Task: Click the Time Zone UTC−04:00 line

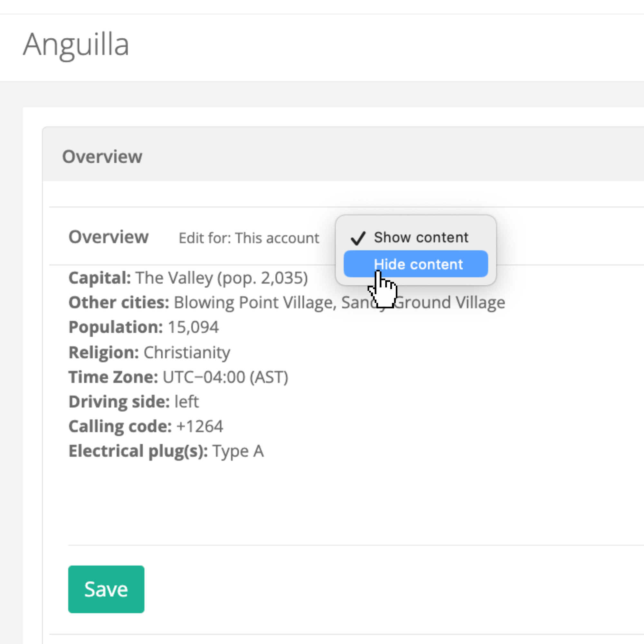Action: (178, 377)
